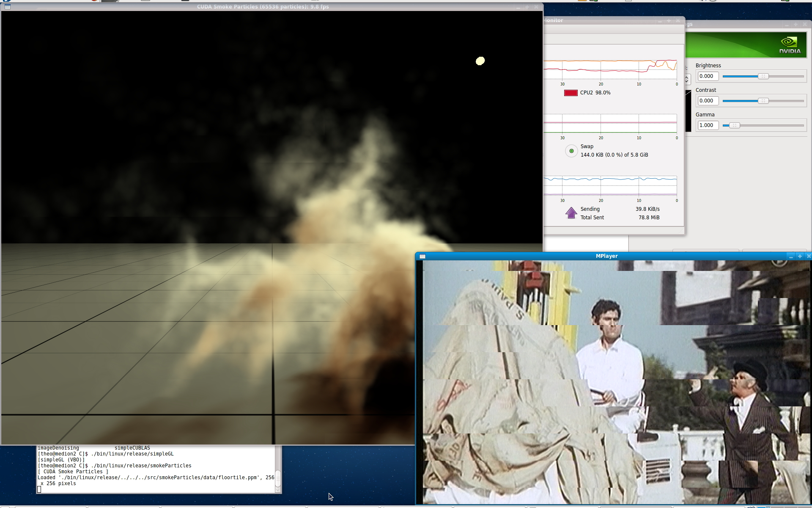The height and width of the screenshot is (508, 812).
Task: Click the '144.0 KiB (0.0 %) of 5.8 GiB' text
Action: 614,155
